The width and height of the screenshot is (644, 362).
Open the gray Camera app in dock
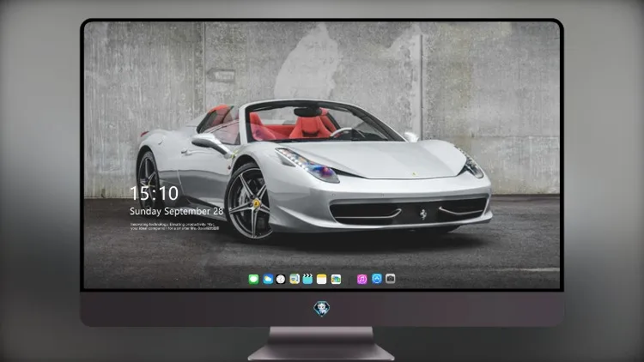coord(390,279)
